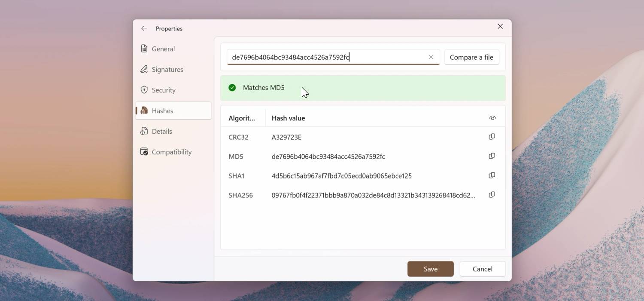Copy the MD5 hash value

(492, 156)
